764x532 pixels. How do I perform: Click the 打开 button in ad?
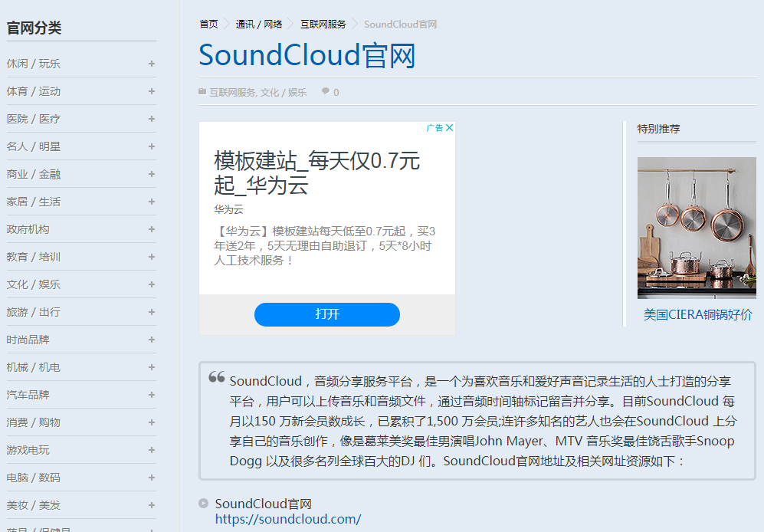327,314
